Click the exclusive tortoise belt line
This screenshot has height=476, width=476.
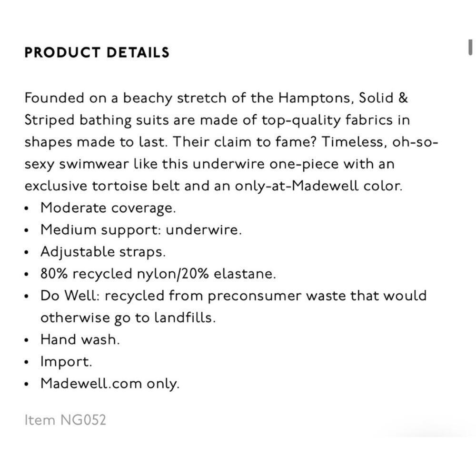(x=213, y=186)
